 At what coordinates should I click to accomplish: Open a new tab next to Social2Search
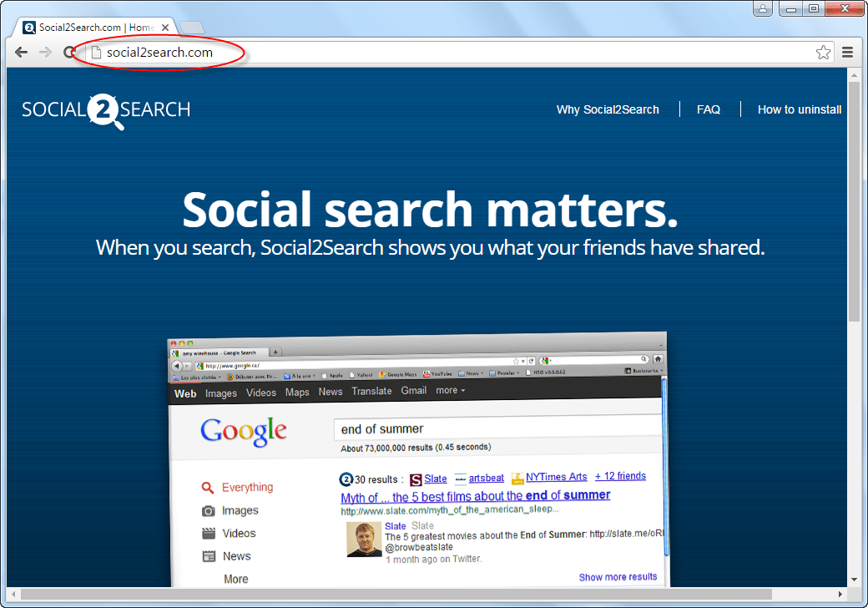point(191,27)
